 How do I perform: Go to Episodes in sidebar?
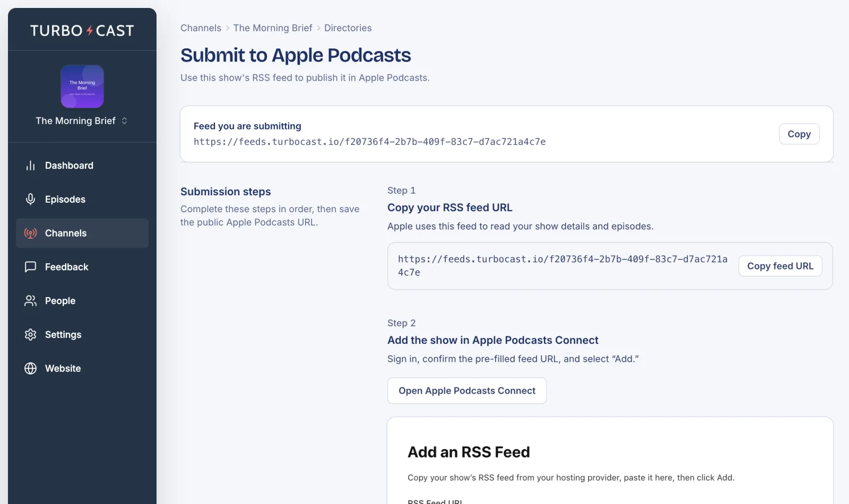[82, 199]
